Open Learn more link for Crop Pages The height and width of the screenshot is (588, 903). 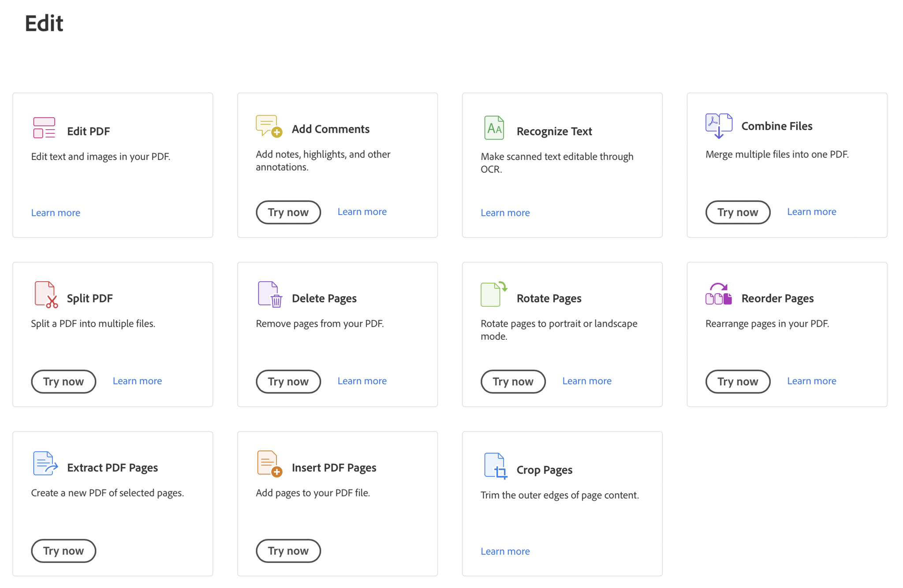coord(505,551)
